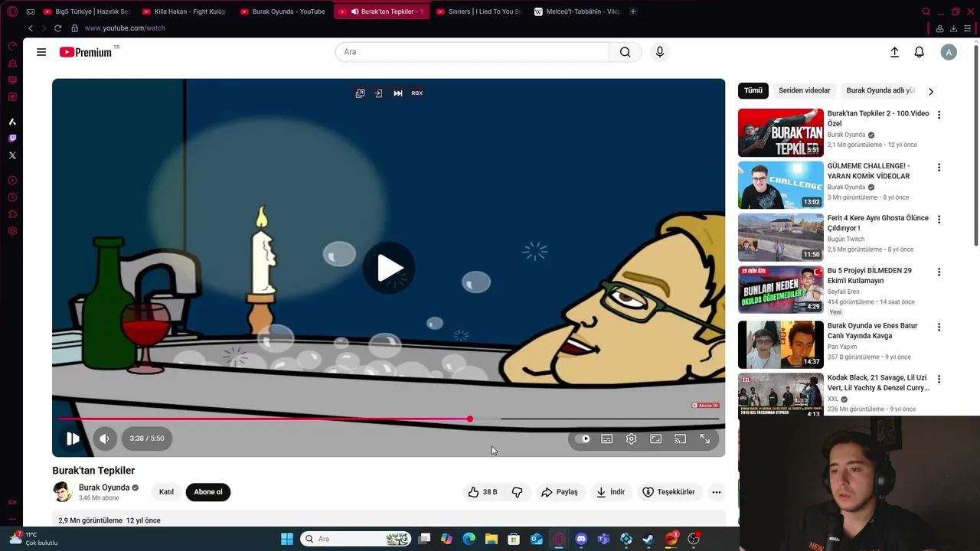This screenshot has width=980, height=551.
Task: Switch to Burak Oyunda - YouTube tab
Action: coord(283,11)
